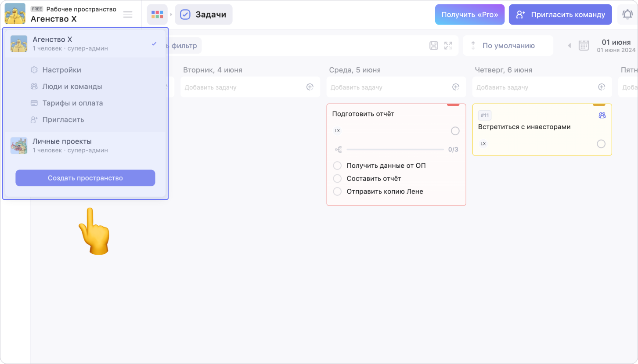Click the hamburger menu icon beside workspace name
The height and width of the screenshot is (364, 638).
[x=128, y=14]
